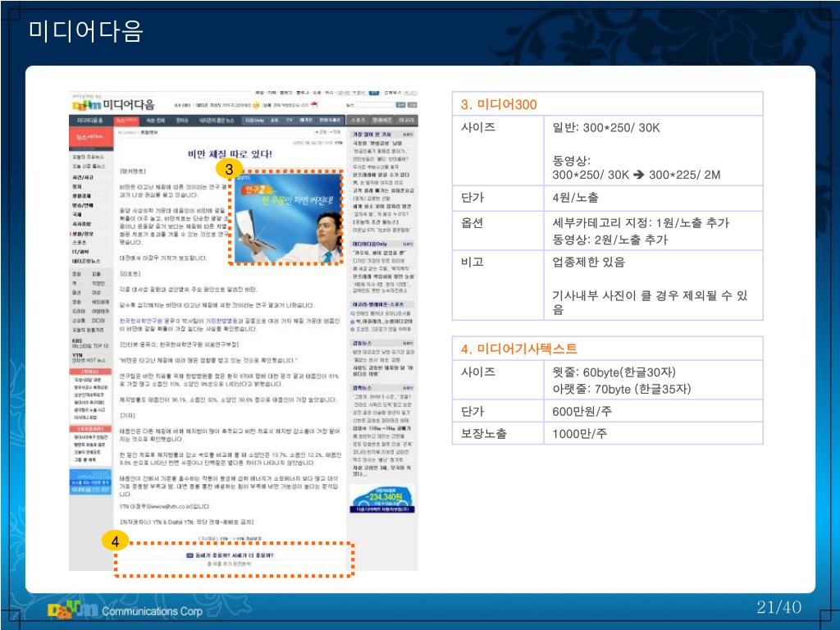Click the cell 일반: 300*250/ 30K
Screen dimensions: 840x630
[606, 127]
